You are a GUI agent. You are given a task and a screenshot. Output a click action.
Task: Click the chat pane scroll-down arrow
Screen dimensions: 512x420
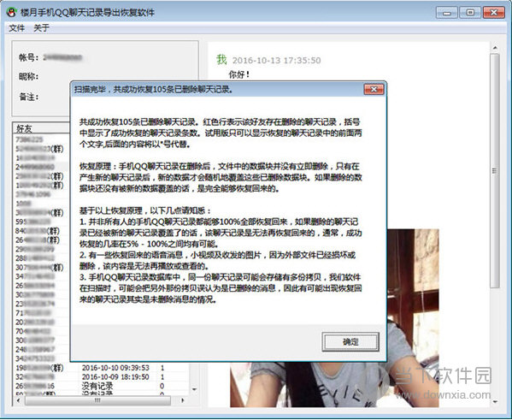pos(495,402)
